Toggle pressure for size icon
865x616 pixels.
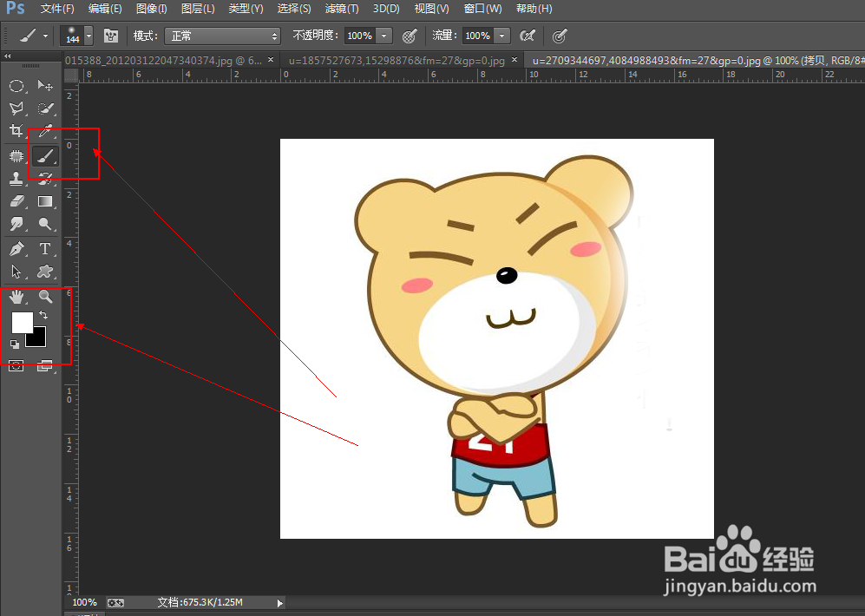point(560,36)
